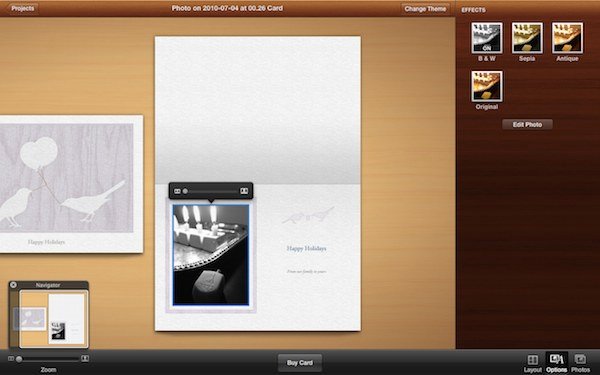Click the Navigator preview thumbnail
This screenshot has height=375, width=600.
pyautogui.click(x=53, y=319)
